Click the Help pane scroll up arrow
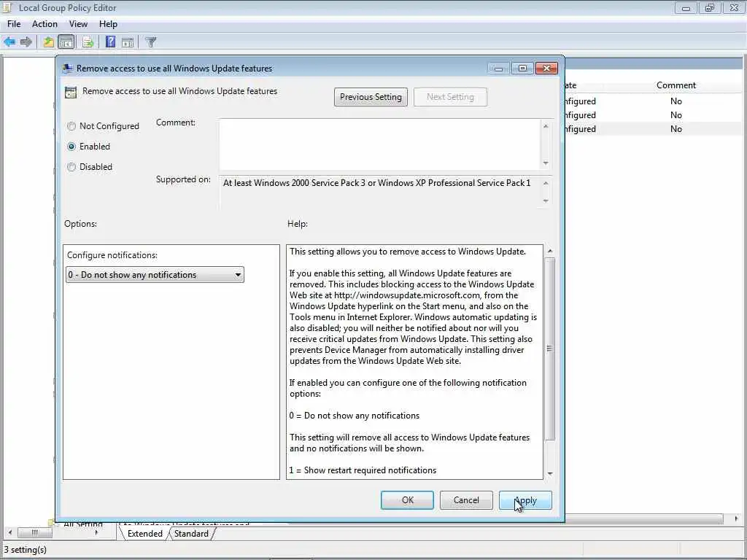The height and width of the screenshot is (560, 747). click(x=550, y=251)
